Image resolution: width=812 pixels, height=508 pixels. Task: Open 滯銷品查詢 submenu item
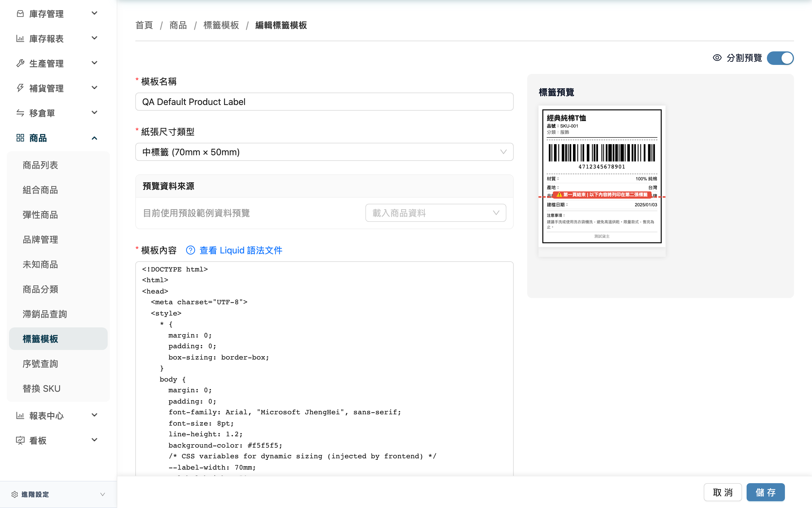[58, 314]
